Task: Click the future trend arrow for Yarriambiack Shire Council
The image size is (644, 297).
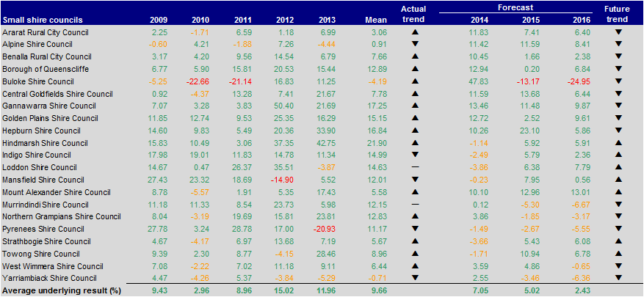Action: (x=617, y=279)
